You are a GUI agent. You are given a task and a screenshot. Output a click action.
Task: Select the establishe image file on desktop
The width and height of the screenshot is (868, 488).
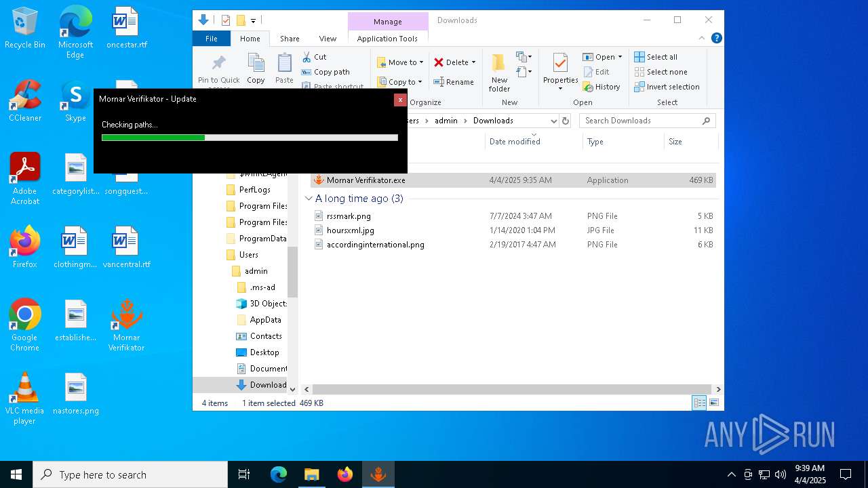pos(75,321)
